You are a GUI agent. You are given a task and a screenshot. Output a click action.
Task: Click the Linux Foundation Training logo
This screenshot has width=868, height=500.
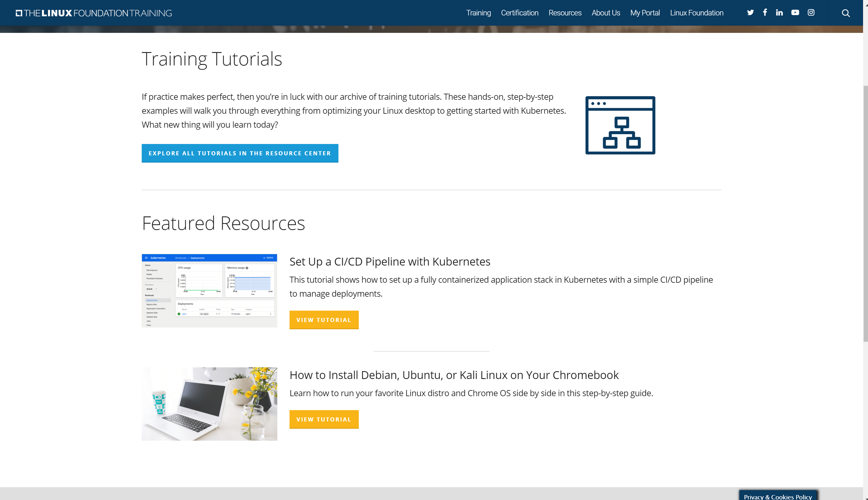click(x=94, y=13)
